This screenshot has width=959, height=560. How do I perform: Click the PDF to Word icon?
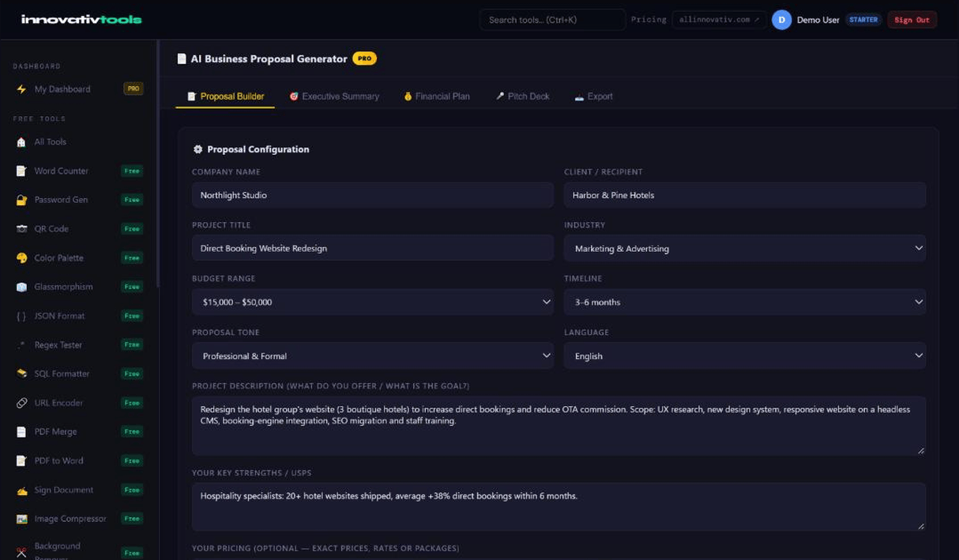pos(21,460)
